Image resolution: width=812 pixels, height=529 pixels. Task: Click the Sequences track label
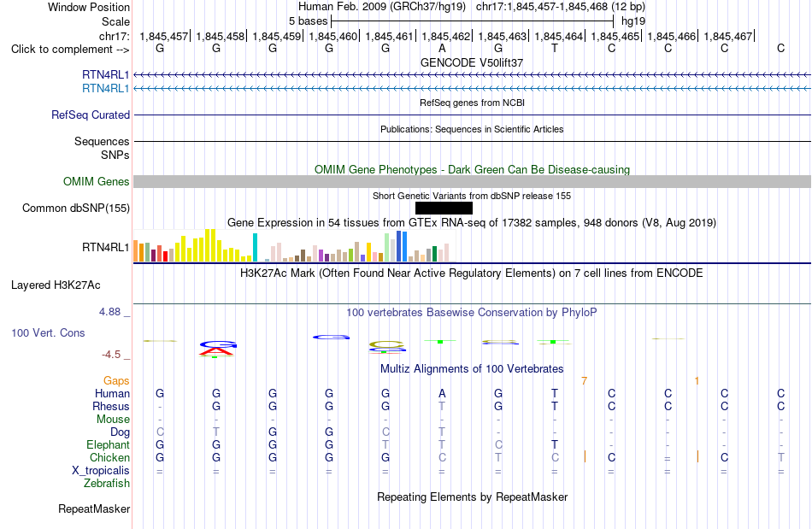(102, 141)
